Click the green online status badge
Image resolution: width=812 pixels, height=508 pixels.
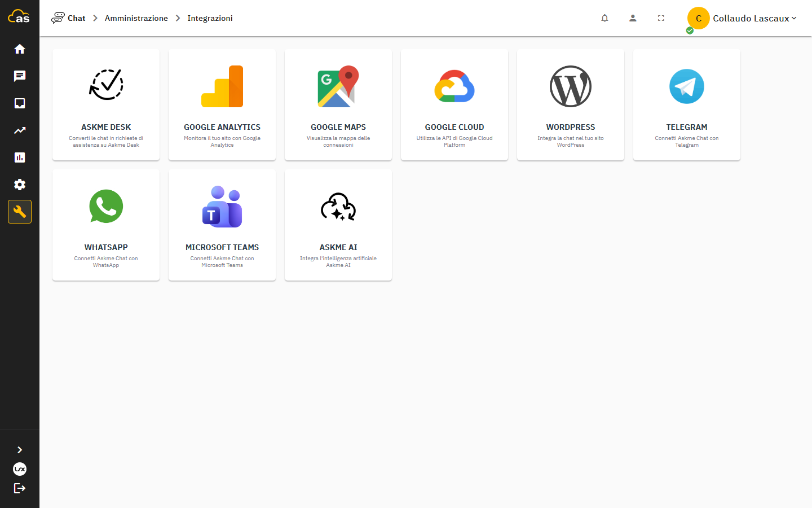pos(690,30)
